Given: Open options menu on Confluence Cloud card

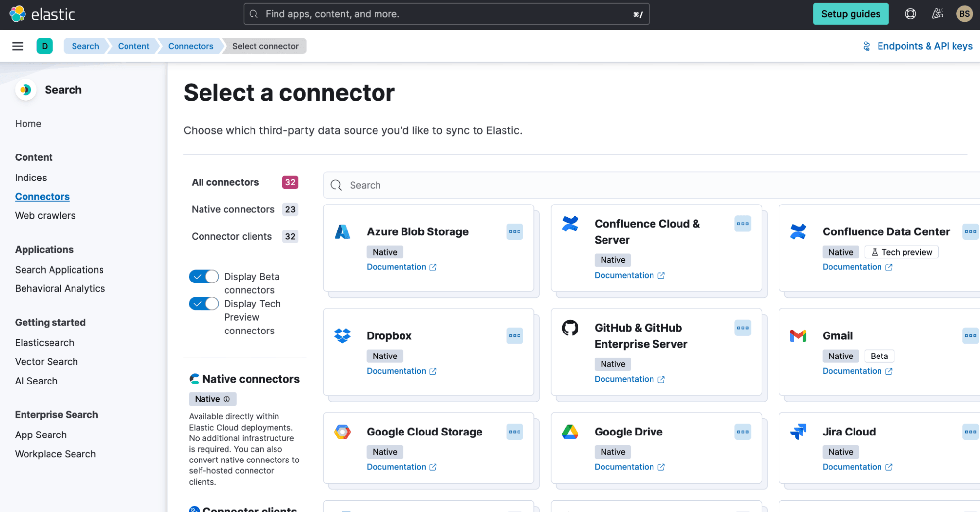Looking at the screenshot, I should point(743,224).
